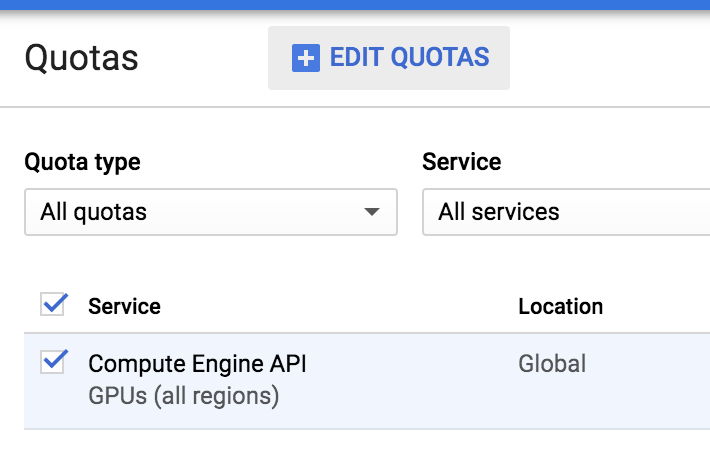Uncheck the Compute Engine API row checkbox

pyautogui.click(x=52, y=362)
